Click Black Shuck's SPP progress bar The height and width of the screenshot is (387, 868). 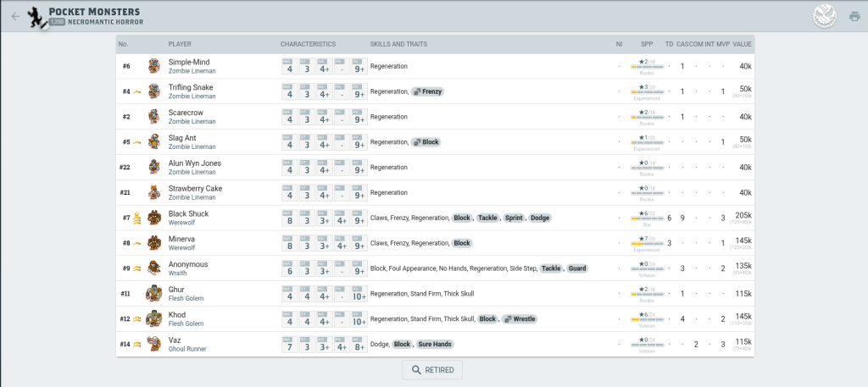pyautogui.click(x=647, y=219)
